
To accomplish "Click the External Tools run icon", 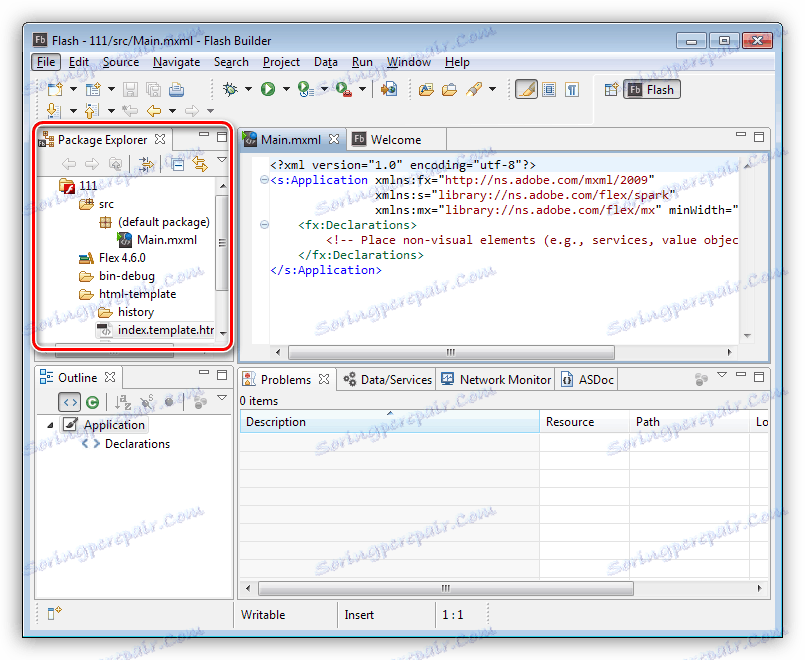I will [343, 89].
